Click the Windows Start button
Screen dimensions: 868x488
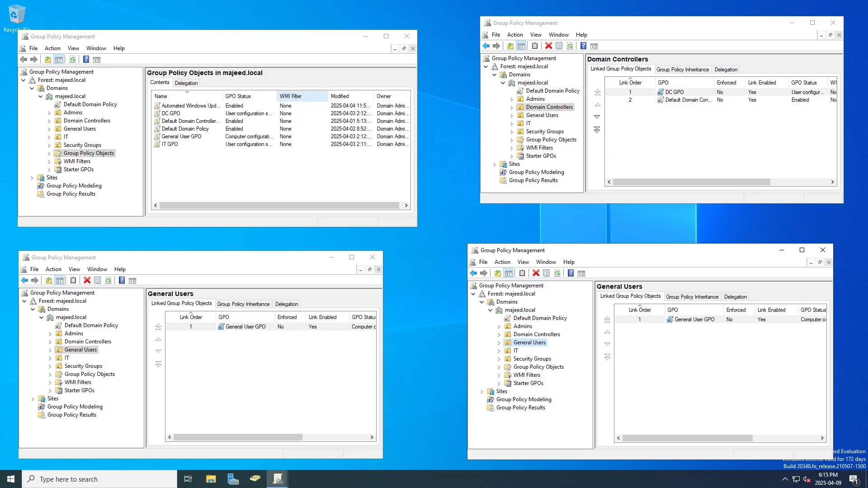[x=11, y=479]
